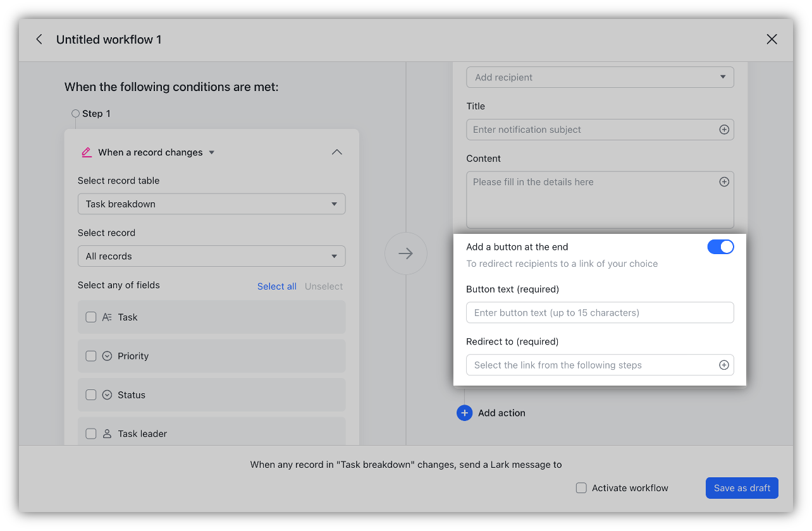Insert link with plus icon in Redirect field

tap(724, 365)
